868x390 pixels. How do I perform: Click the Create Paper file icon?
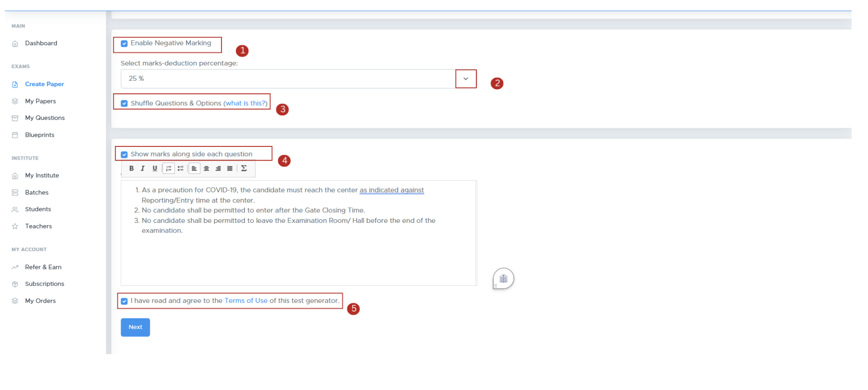pyautogui.click(x=15, y=84)
